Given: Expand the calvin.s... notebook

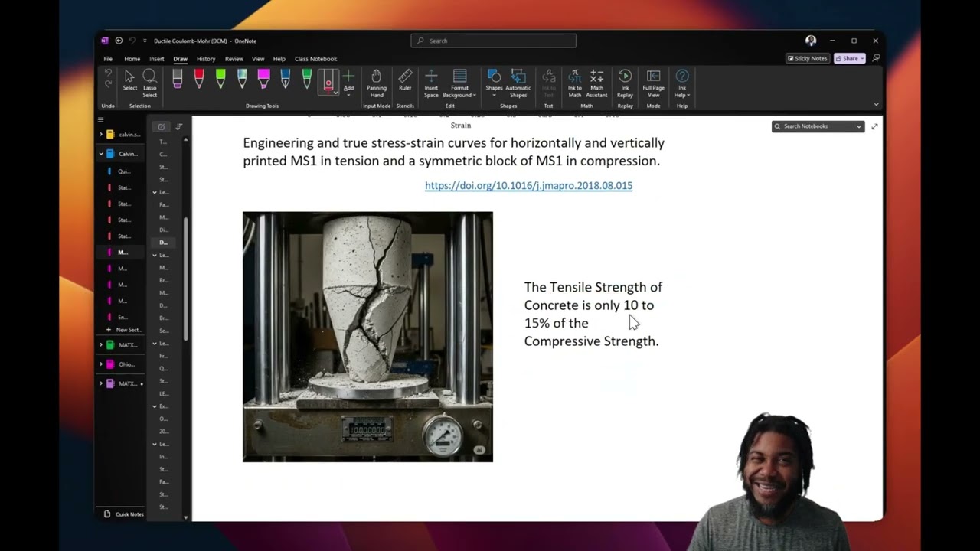Looking at the screenshot, I should pos(100,134).
